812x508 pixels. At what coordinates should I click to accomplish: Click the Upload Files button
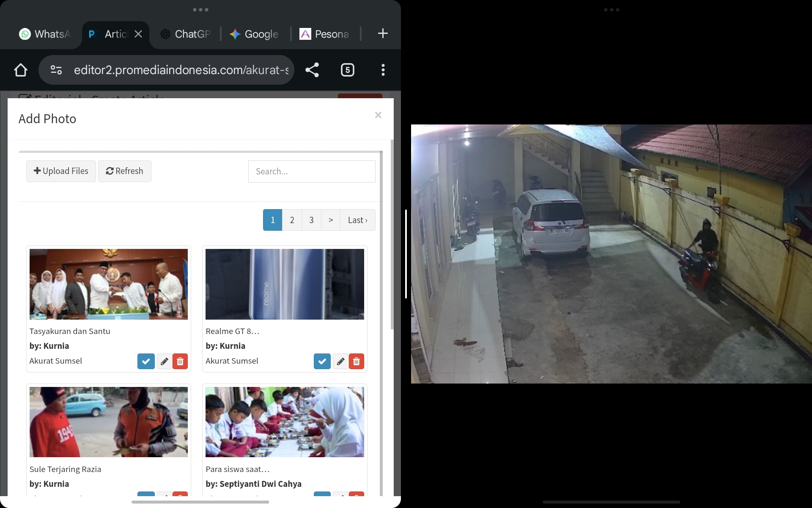[60, 171]
